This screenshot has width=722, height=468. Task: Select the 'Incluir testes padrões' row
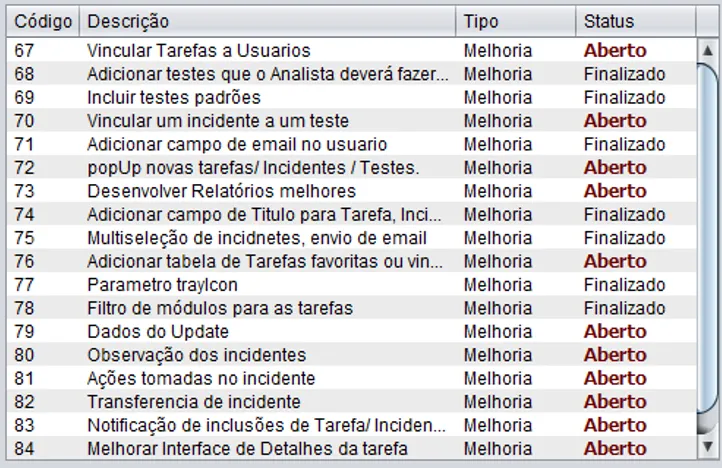pyautogui.click(x=173, y=97)
